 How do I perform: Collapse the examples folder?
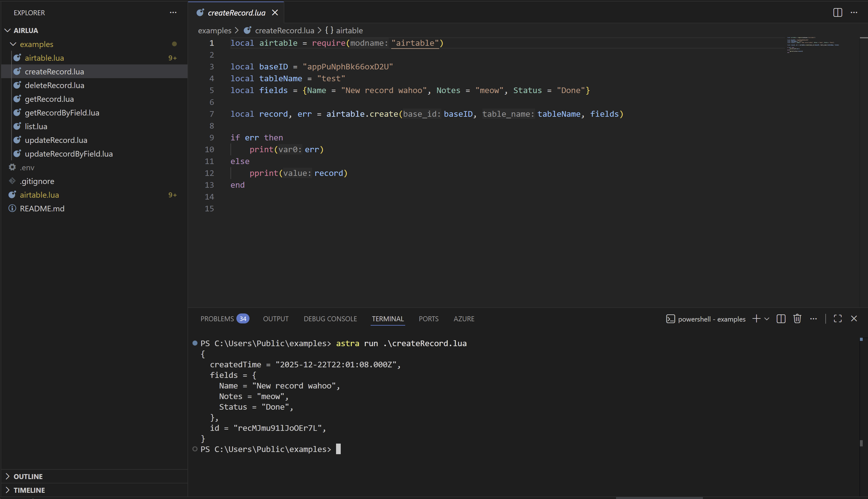point(13,44)
